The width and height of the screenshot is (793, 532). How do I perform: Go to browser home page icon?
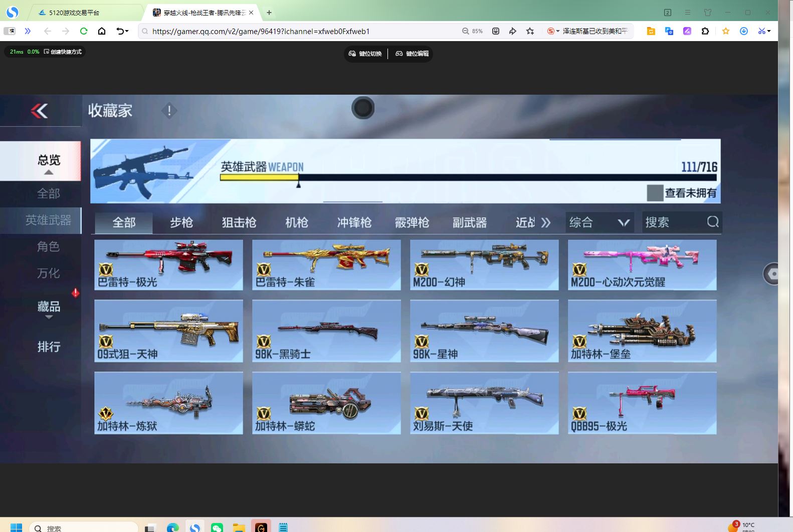click(102, 31)
